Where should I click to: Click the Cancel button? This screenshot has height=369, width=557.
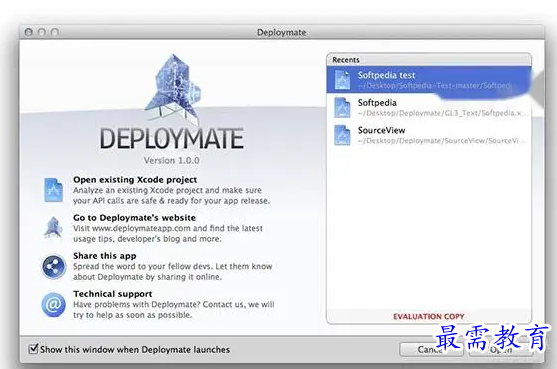click(x=431, y=349)
